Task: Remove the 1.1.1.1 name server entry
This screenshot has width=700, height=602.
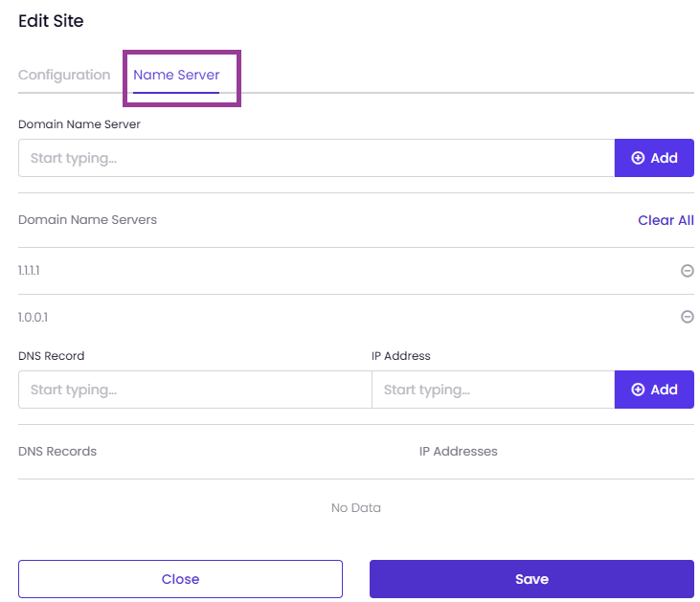Action: pyautogui.click(x=687, y=271)
